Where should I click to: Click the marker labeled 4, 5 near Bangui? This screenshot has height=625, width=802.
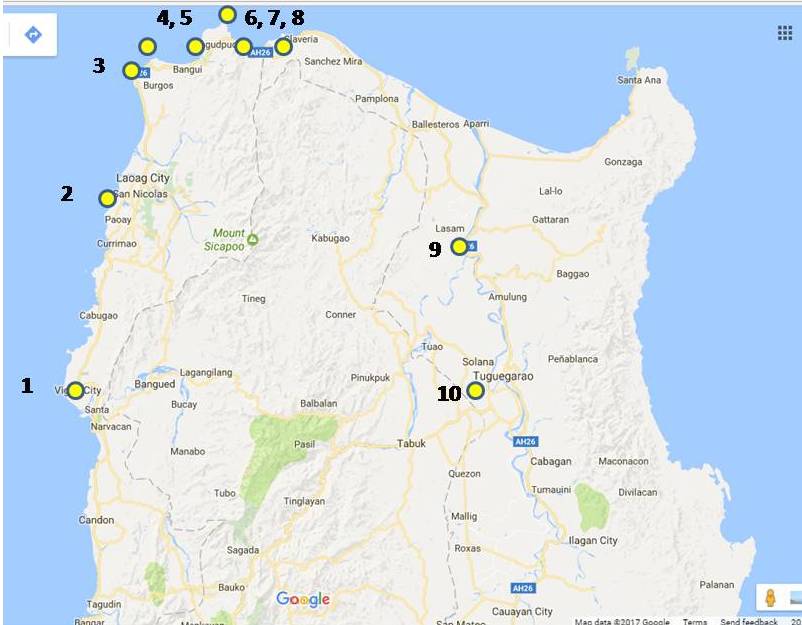click(148, 44)
